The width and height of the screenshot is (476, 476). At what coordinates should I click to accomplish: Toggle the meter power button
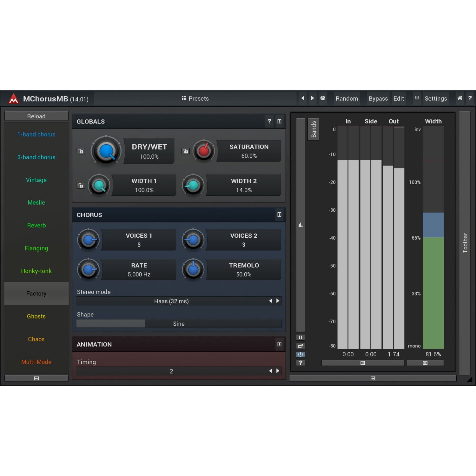coord(301,354)
